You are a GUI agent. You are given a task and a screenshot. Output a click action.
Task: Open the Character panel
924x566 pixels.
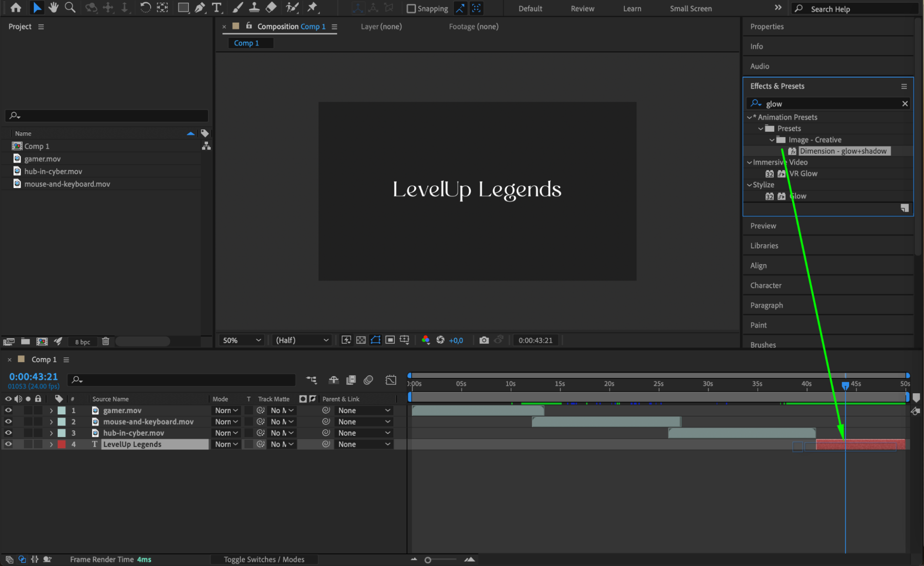[x=765, y=285]
